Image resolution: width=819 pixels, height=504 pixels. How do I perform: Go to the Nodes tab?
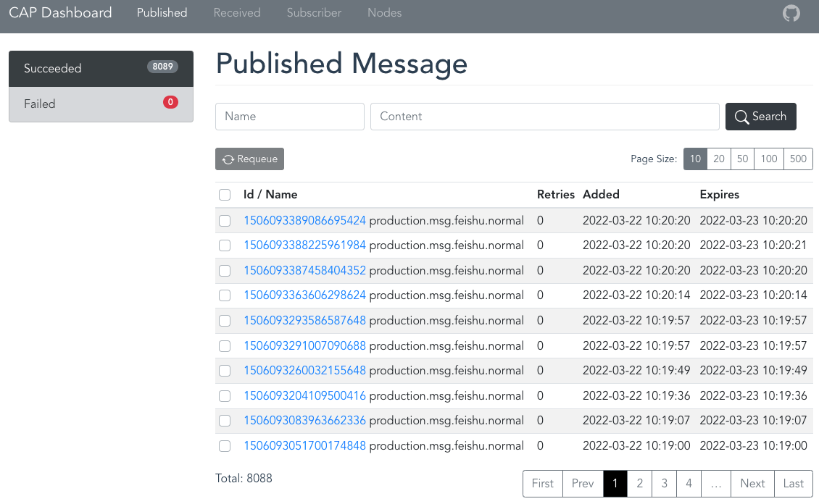(384, 13)
